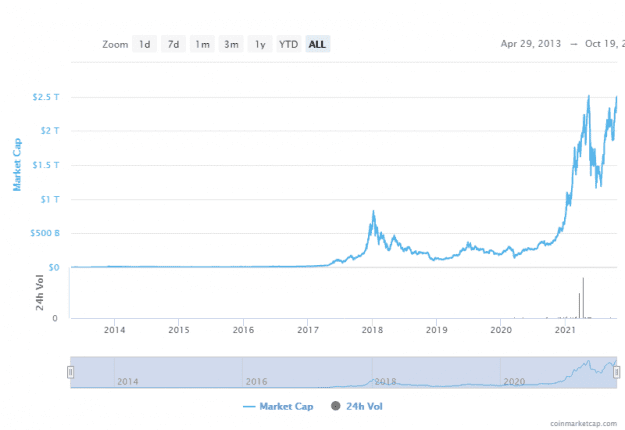The height and width of the screenshot is (430, 625).
Task: Open the Oct 19 end date field
Action: click(x=605, y=44)
